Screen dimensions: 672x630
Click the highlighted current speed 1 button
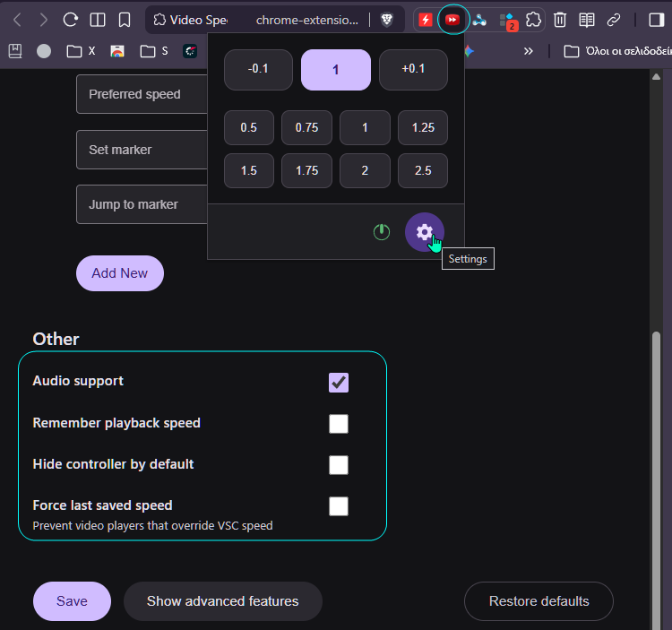click(336, 69)
